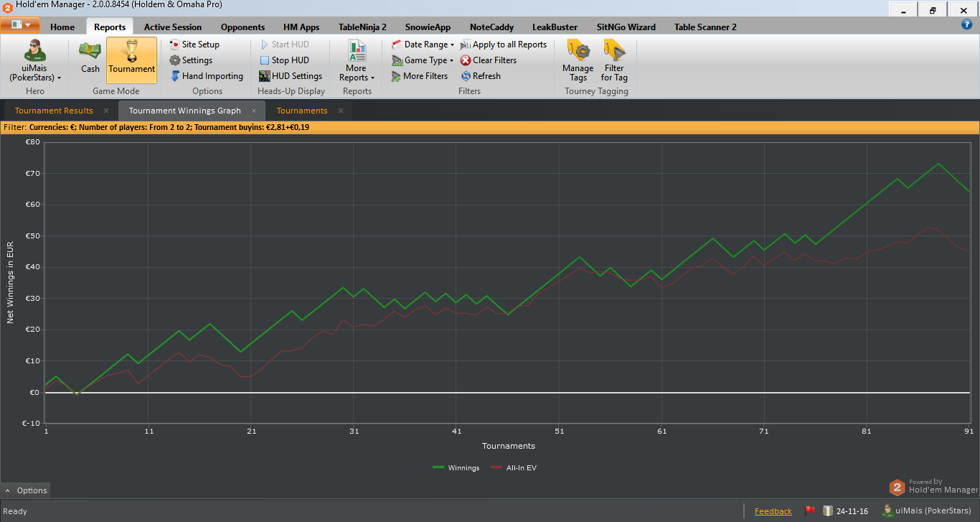Open Manage Tags
This screenshot has width=980, height=522.
click(x=578, y=61)
